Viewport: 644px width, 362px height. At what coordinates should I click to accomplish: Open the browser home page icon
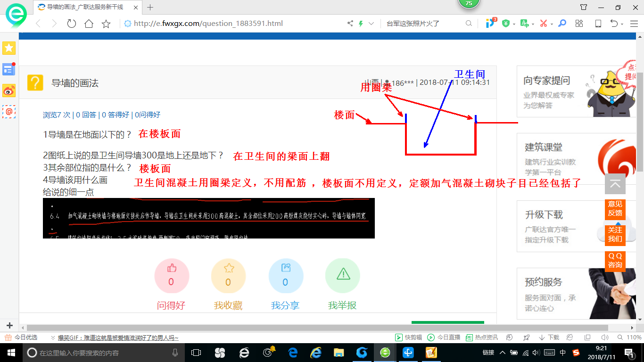click(89, 24)
